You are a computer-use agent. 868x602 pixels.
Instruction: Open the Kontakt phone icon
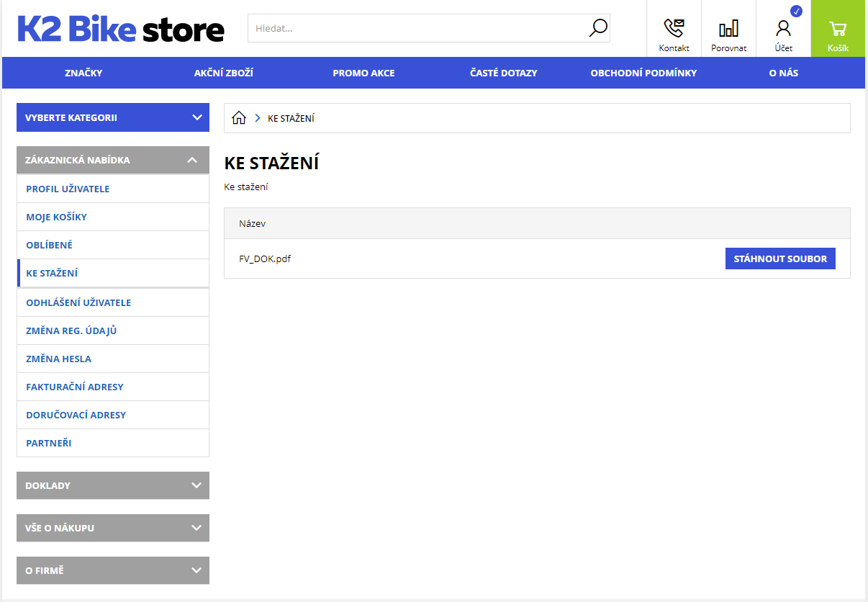coord(674,29)
